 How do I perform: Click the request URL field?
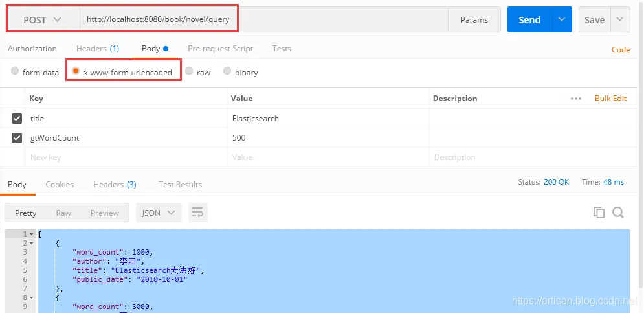coord(263,19)
